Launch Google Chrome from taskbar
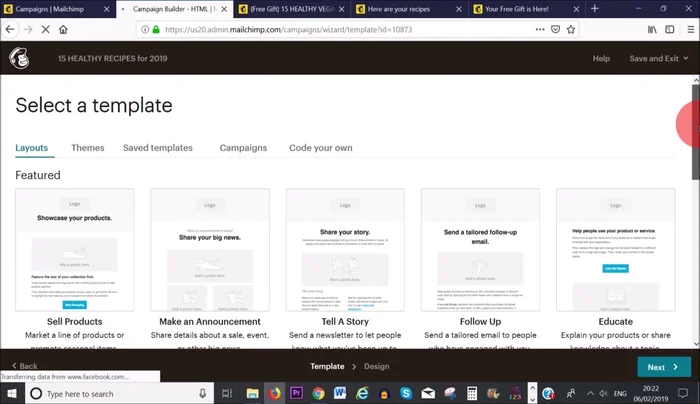The width and height of the screenshot is (700, 404). point(318,393)
